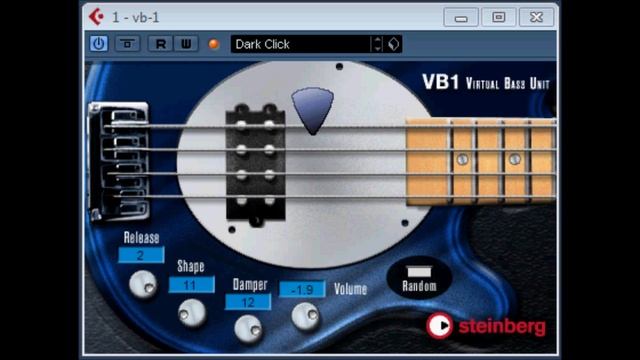Toggle the bypass button next to power
Viewport: 640px width, 360px height.
coord(127,44)
